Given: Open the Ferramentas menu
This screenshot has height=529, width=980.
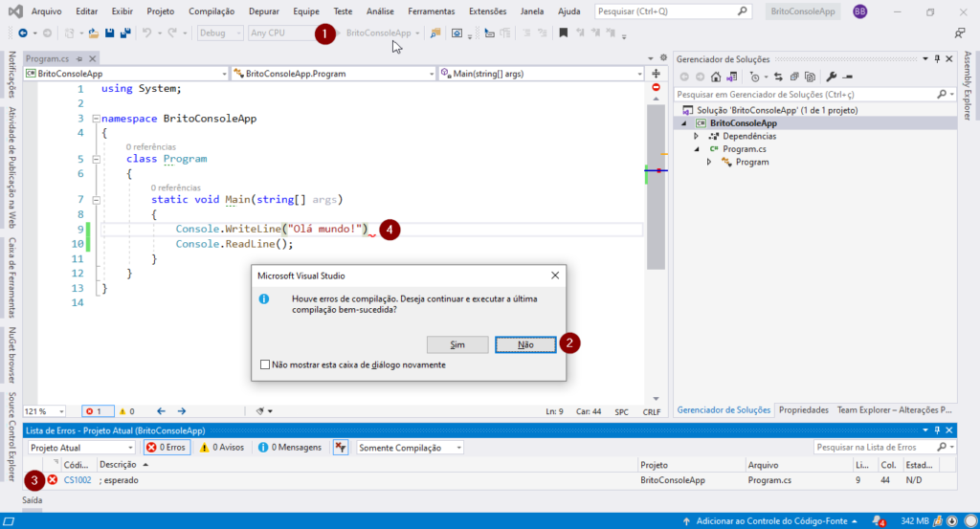Looking at the screenshot, I should 432,11.
